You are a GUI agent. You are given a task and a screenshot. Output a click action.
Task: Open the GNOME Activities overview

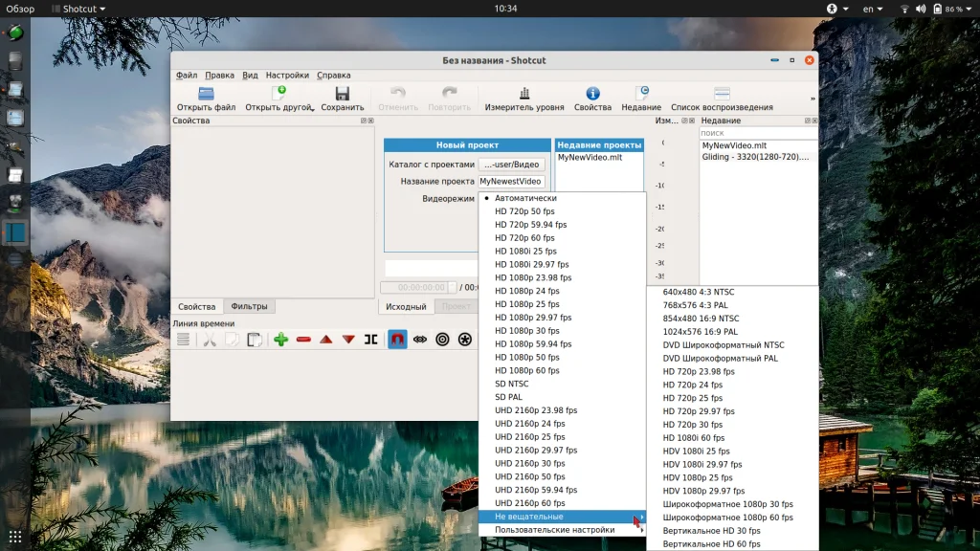[20, 9]
